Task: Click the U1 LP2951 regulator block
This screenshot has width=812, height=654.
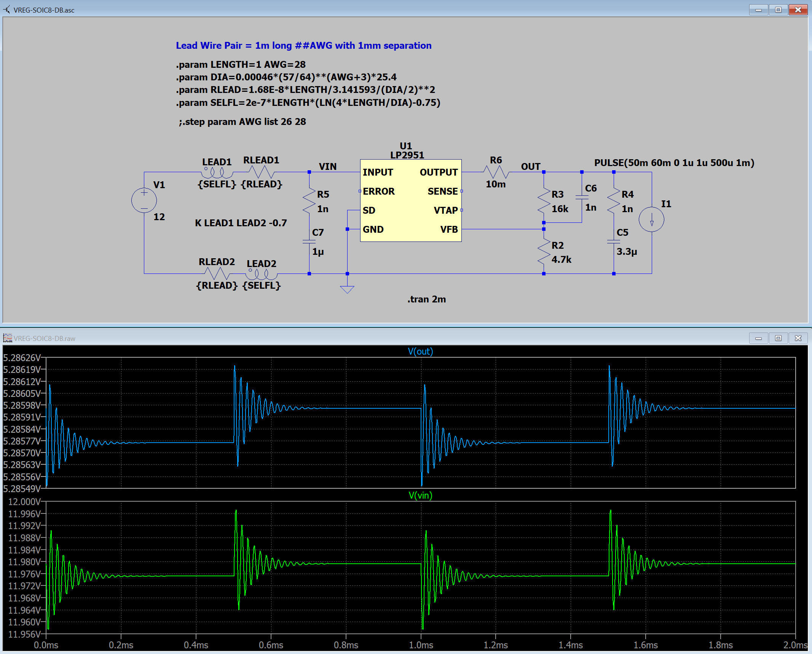Action: point(410,201)
